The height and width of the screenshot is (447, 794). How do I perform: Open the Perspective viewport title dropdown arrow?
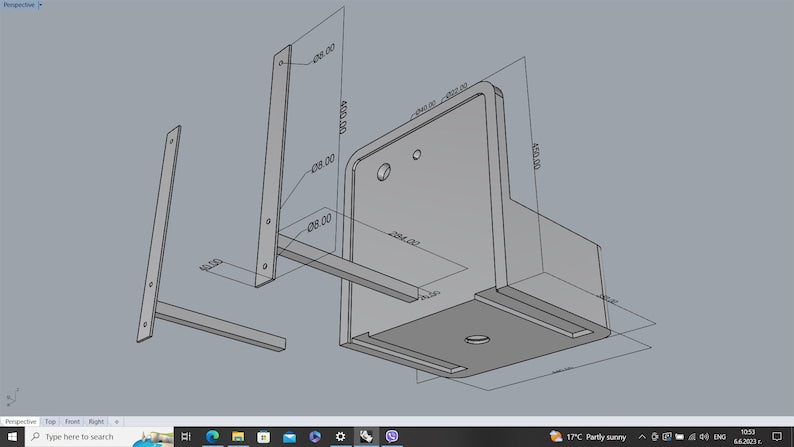(41, 5)
